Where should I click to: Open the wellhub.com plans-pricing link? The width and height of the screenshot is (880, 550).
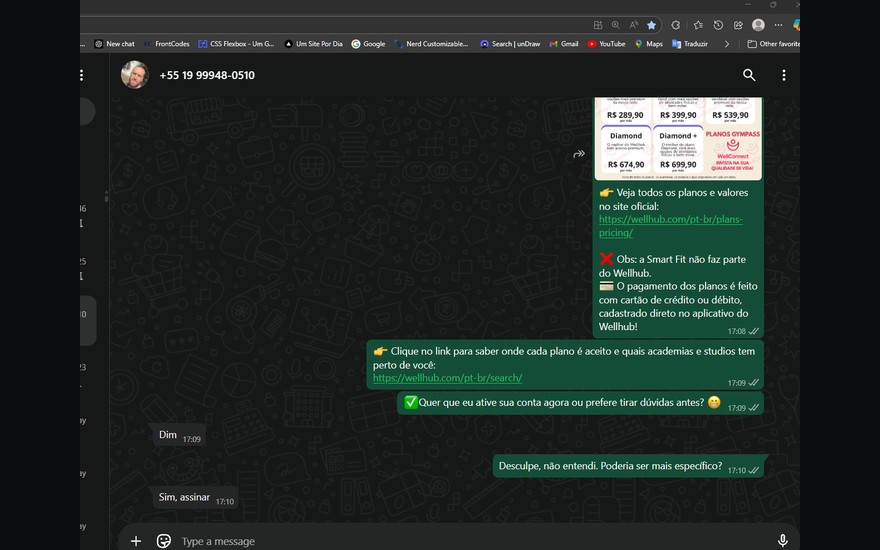[671, 226]
